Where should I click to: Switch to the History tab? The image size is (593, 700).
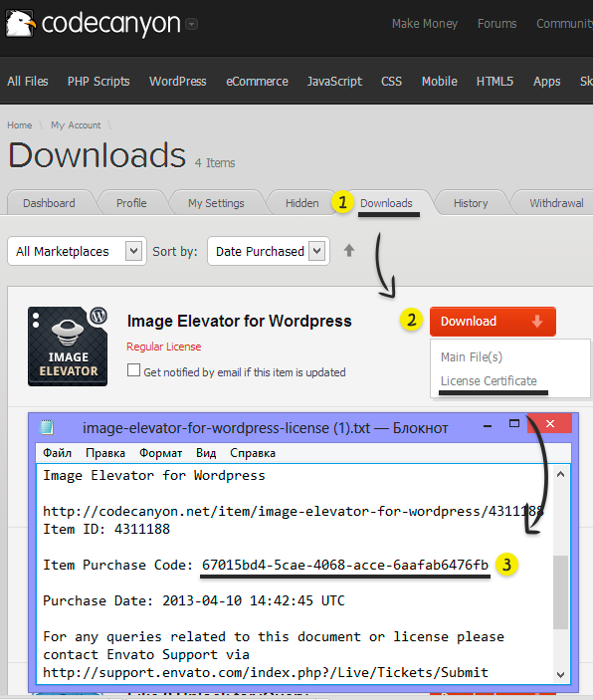(x=471, y=203)
